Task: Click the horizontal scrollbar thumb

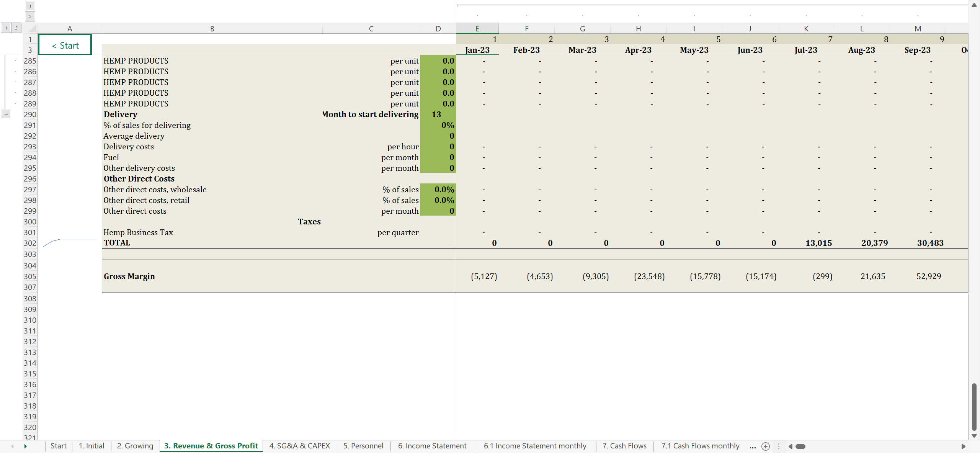Action: point(800,446)
